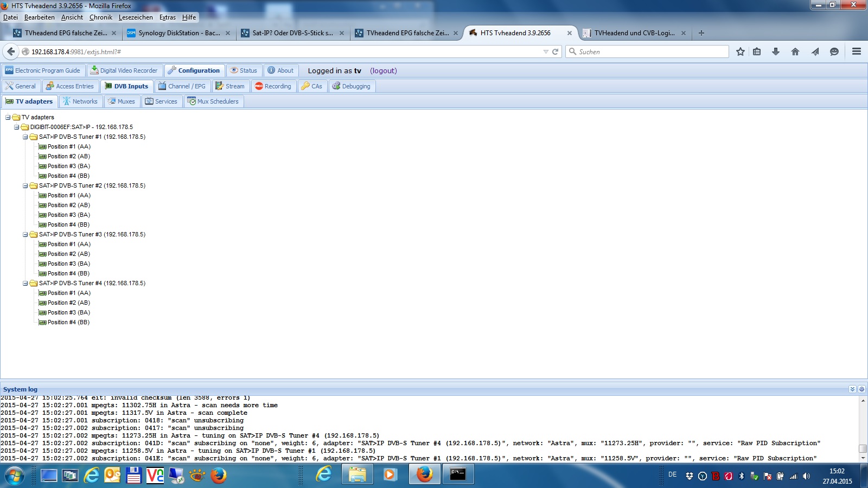Collapse the DIGIBIT-0006EF SAT>IP node
This screenshot has height=488, width=868.
(x=17, y=127)
